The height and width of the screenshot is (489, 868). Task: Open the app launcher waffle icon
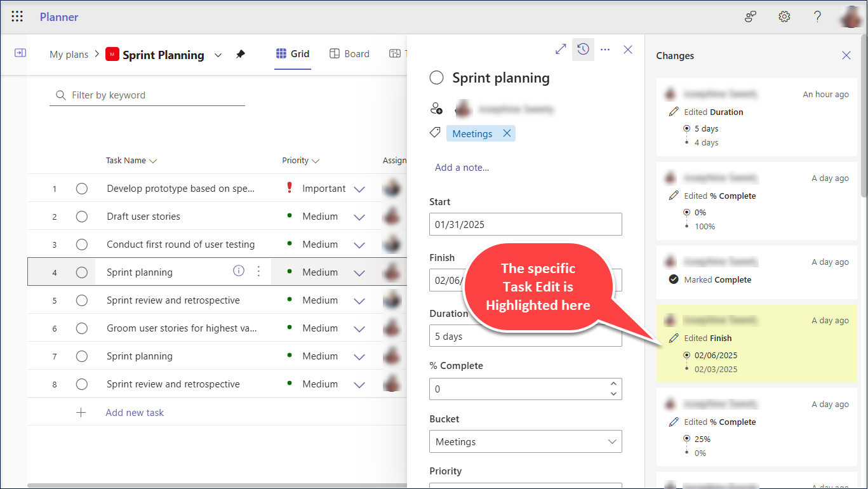17,17
